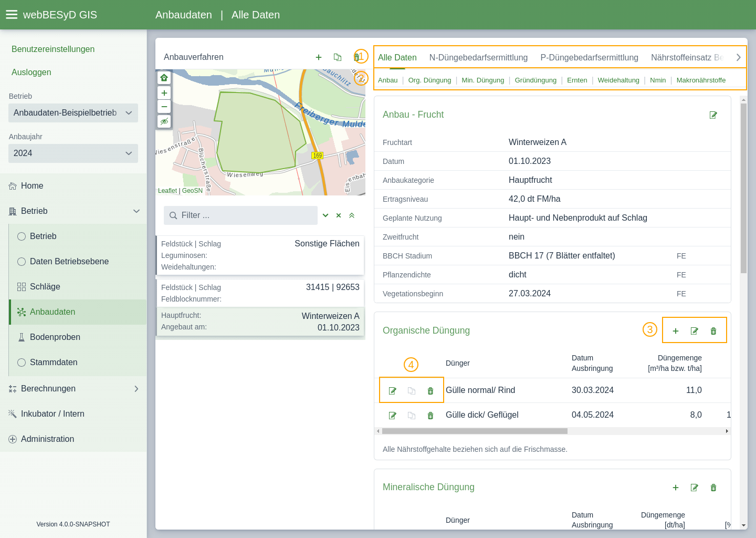The image size is (756, 538).
Task: Edit the Anbau - Frucht section
Action: (x=713, y=115)
